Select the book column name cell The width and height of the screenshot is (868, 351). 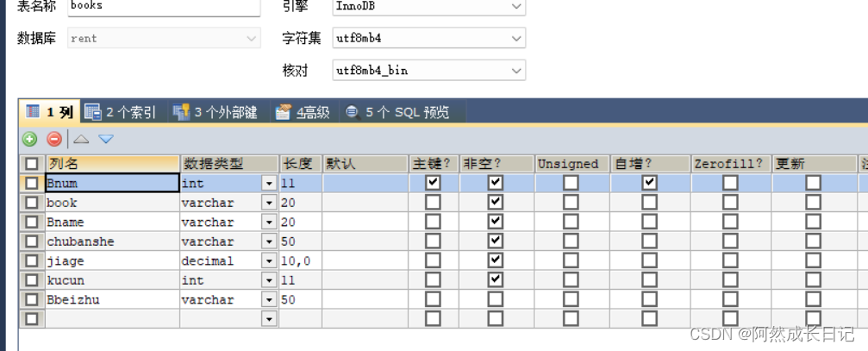tap(112, 203)
